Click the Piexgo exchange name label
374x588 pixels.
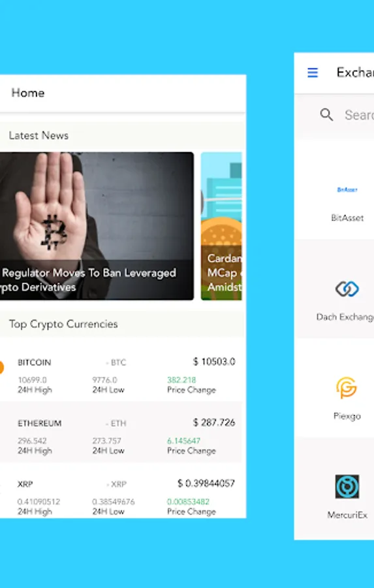347,416
